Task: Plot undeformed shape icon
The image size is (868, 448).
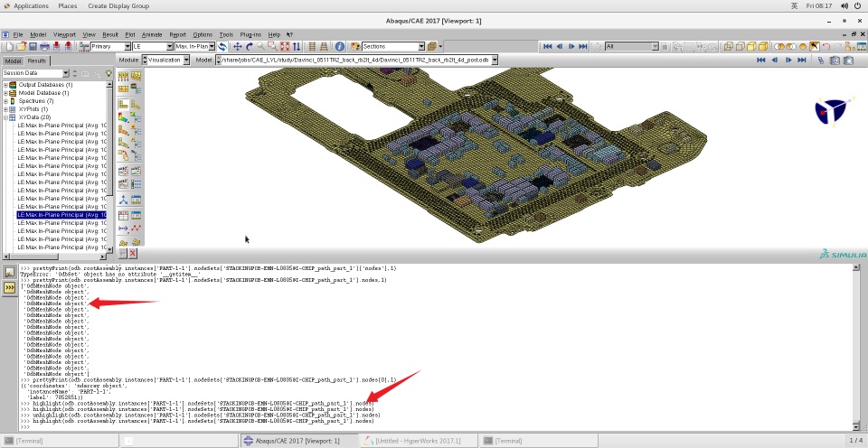Action: coord(124,104)
